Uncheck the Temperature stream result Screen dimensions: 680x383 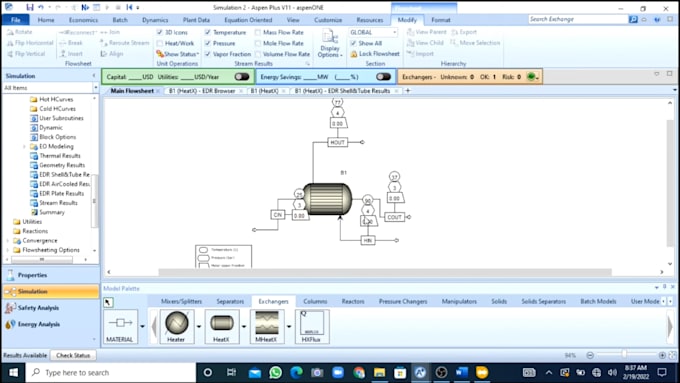click(x=208, y=33)
